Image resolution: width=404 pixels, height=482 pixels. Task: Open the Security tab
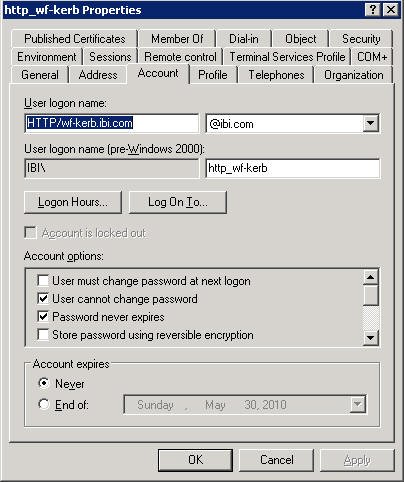(x=361, y=39)
